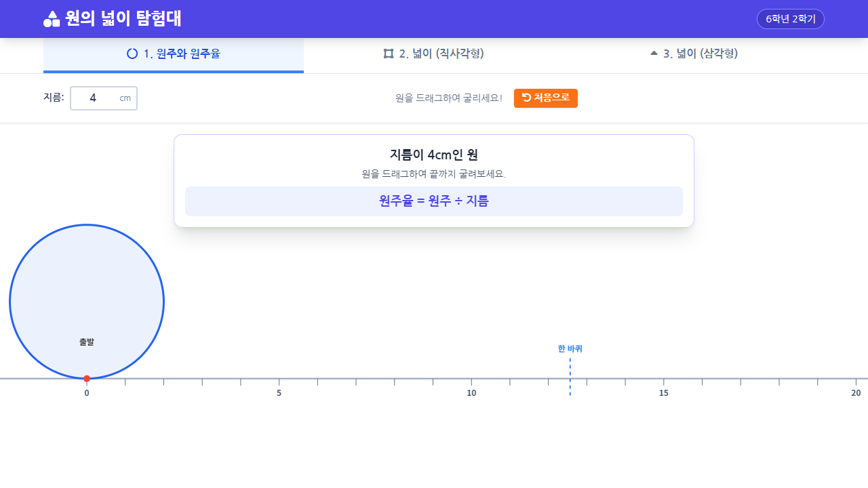Click the 원주율 = 원주 ÷ 지름 formula box

[x=434, y=201]
